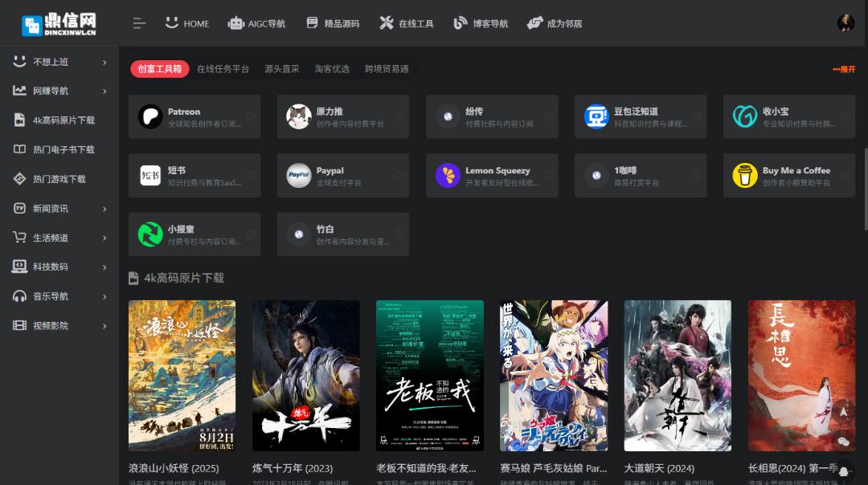Screen dimensions: 868x485
Task: Switch to the 在线任务平台 tab
Action: coord(223,69)
